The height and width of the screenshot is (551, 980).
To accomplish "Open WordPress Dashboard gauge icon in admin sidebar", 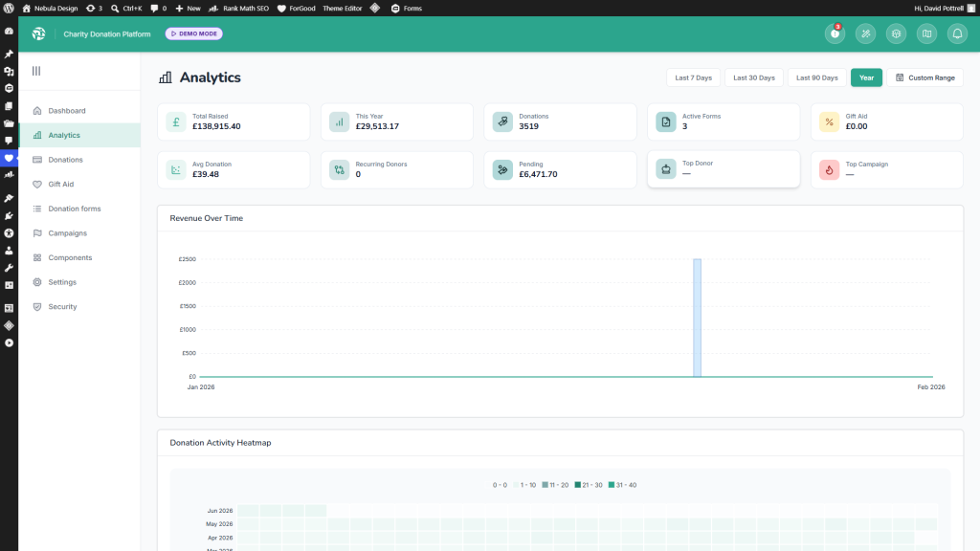I will tap(9, 32).
